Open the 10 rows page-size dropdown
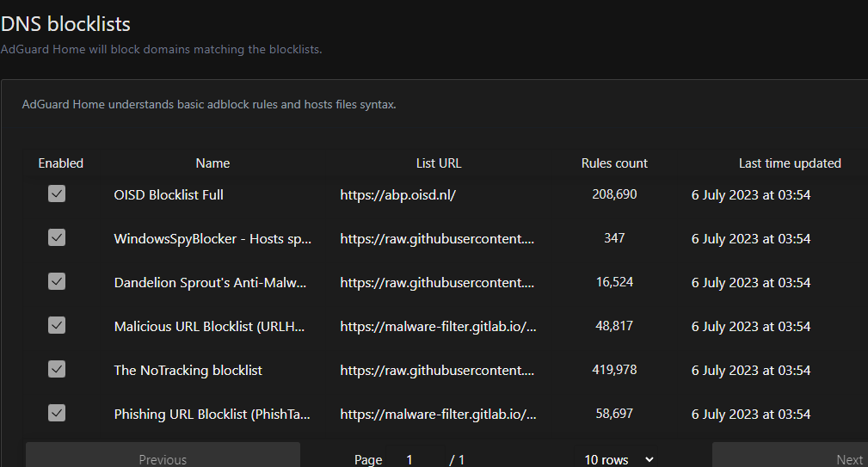 pyautogui.click(x=616, y=459)
